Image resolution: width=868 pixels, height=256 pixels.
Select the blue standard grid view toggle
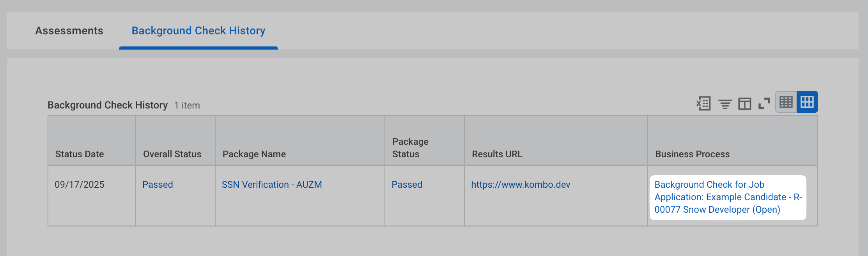807,102
